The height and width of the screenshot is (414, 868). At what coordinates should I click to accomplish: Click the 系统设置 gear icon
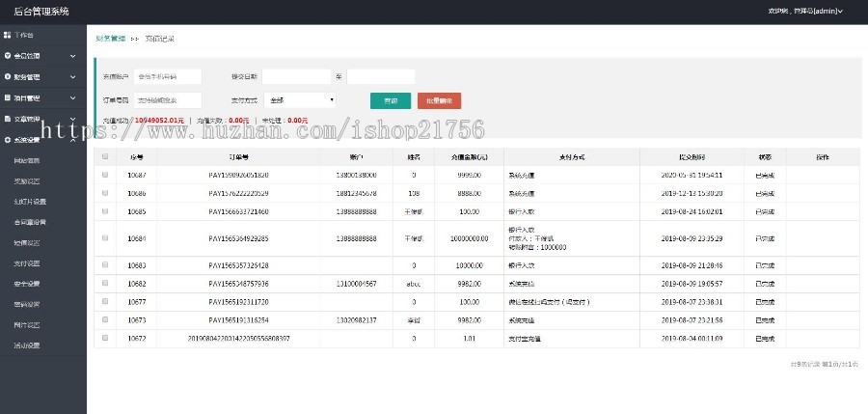pos(8,140)
